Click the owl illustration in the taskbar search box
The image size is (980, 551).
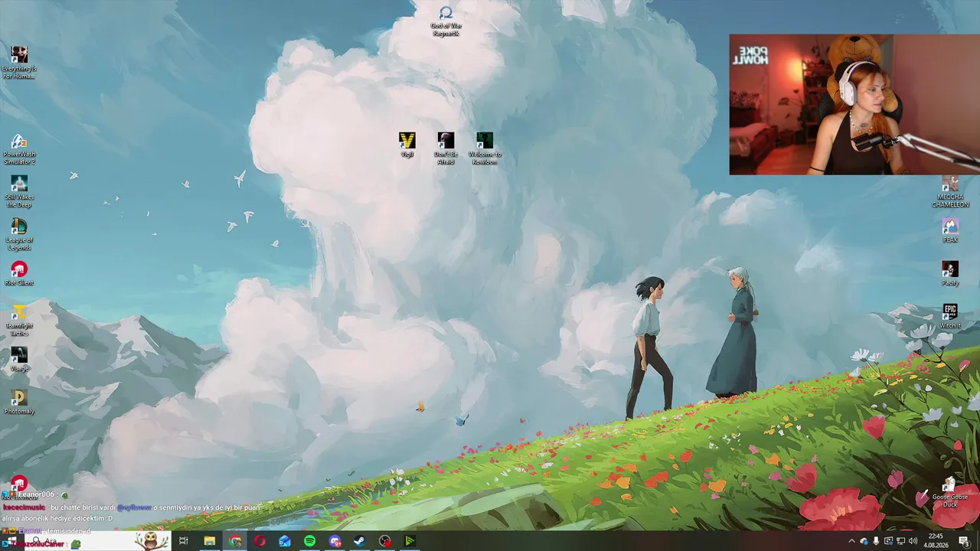click(x=152, y=541)
